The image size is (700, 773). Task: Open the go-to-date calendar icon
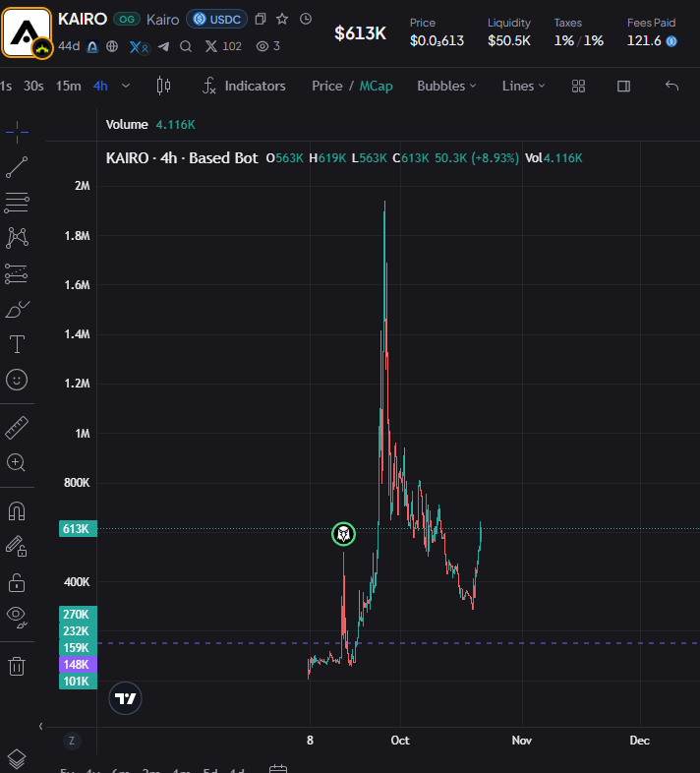[x=278, y=768]
